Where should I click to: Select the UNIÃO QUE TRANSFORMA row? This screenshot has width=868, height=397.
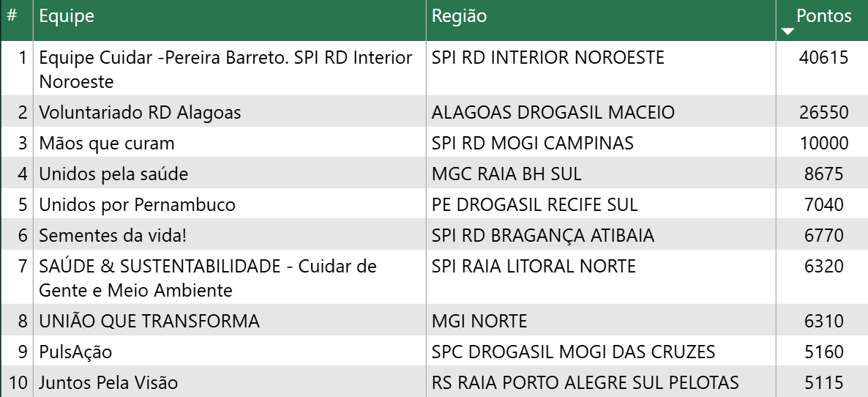149,321
